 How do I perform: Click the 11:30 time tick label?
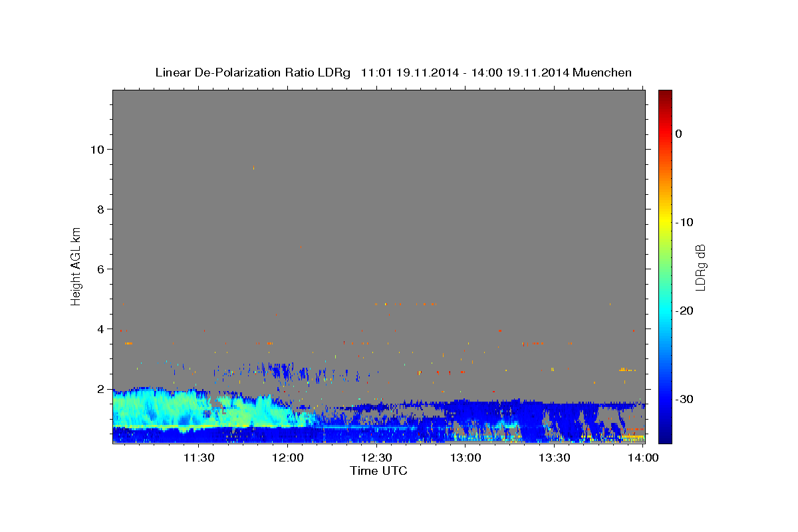coord(199,458)
